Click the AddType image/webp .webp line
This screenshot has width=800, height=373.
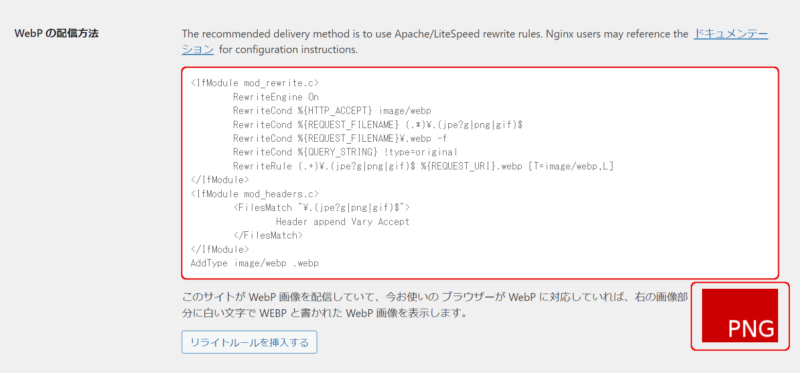(x=255, y=263)
